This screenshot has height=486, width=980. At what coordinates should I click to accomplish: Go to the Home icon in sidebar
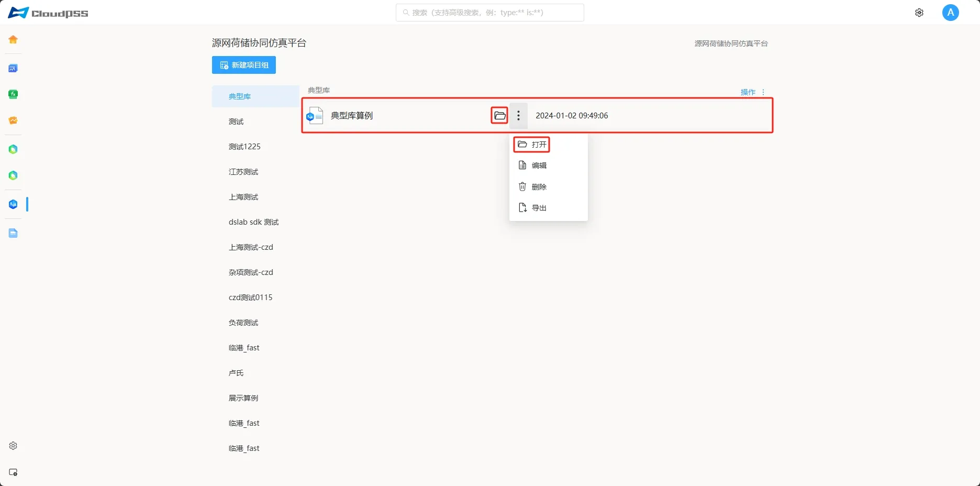point(13,40)
